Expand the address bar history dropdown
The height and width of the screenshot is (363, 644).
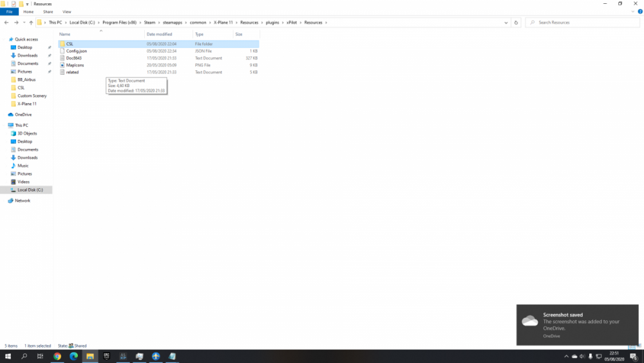[506, 23]
